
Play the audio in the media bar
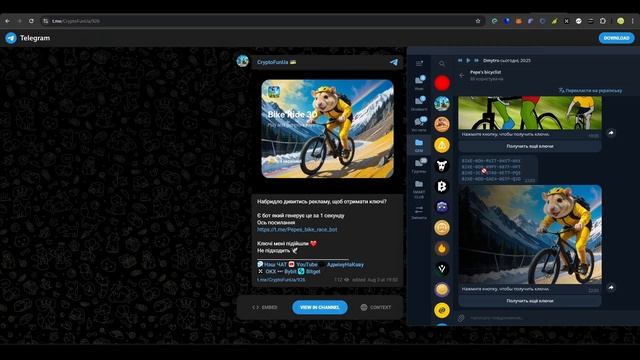468,60
